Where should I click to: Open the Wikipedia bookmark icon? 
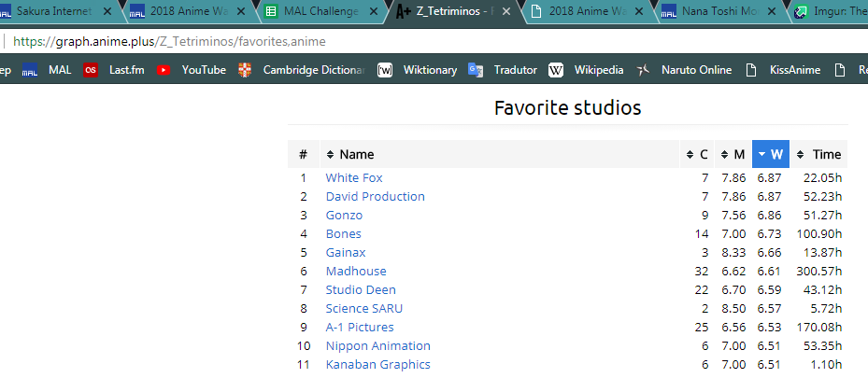coord(556,70)
